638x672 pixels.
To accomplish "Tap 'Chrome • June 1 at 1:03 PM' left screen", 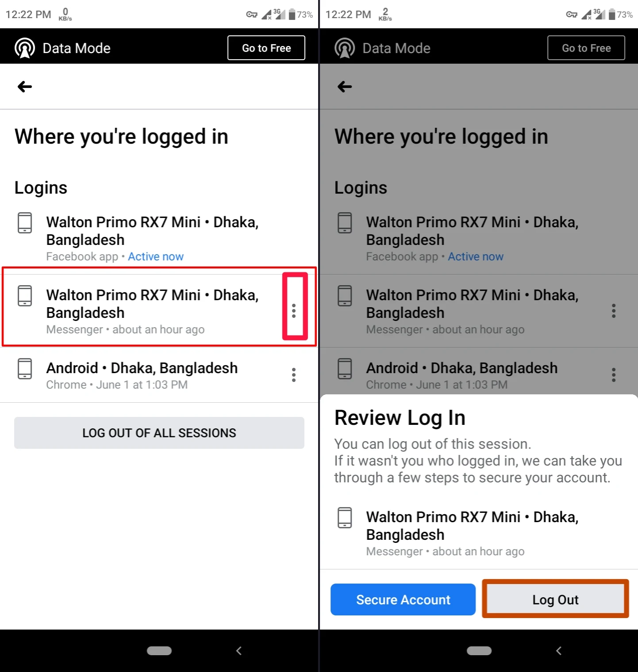I will [x=117, y=385].
